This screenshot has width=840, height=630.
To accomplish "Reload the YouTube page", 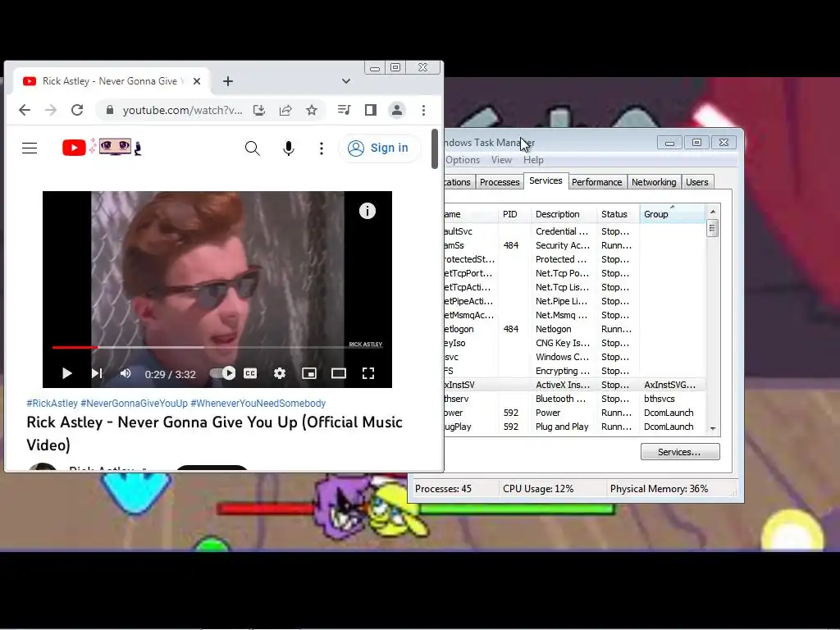I will tap(77, 111).
